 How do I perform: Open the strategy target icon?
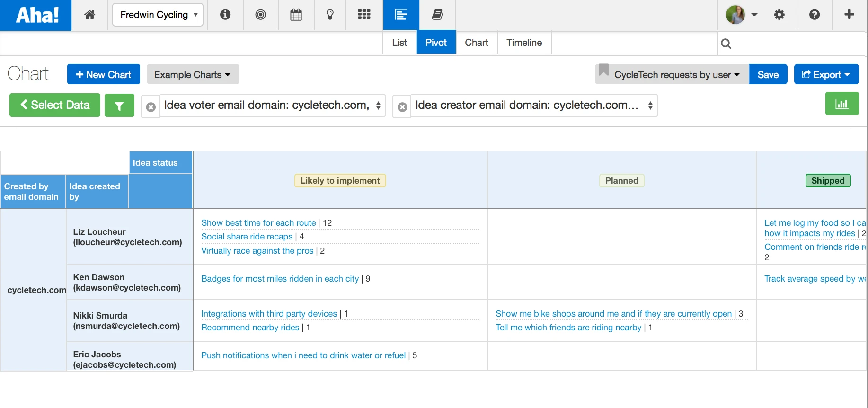pos(260,15)
